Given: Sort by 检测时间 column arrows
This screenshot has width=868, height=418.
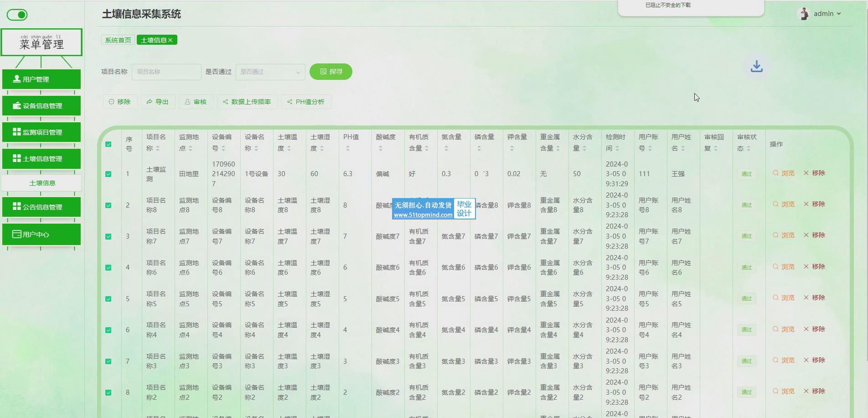Looking at the screenshot, I should coord(617,149).
